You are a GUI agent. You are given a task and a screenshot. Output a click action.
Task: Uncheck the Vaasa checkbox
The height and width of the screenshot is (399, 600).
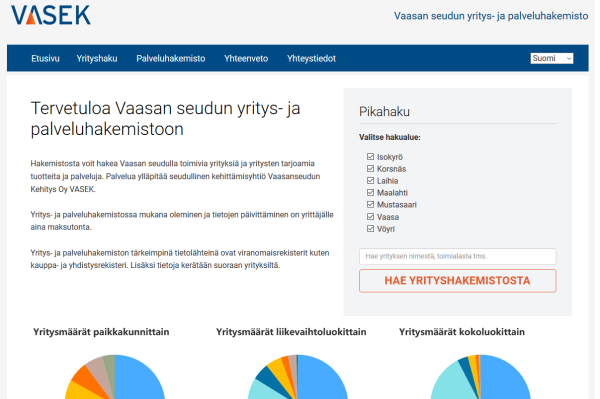click(x=370, y=217)
